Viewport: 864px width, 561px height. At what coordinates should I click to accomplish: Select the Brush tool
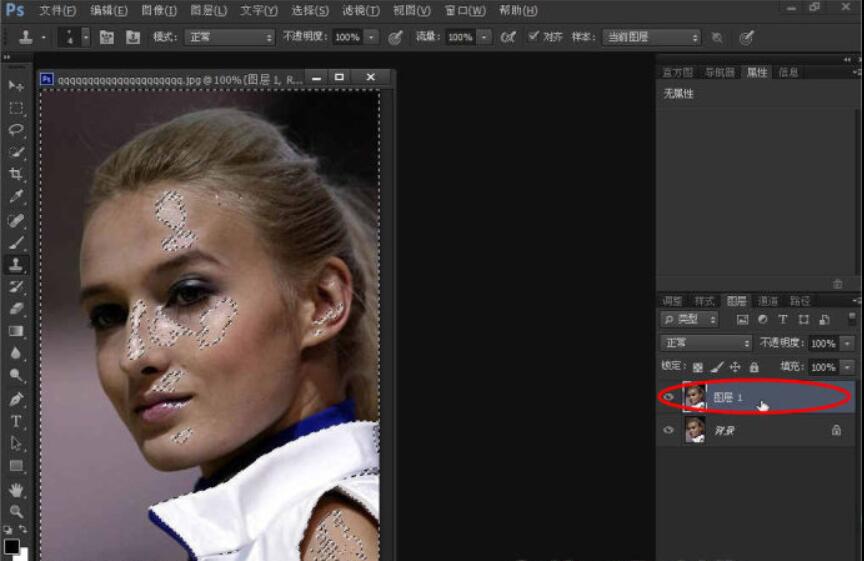15,242
